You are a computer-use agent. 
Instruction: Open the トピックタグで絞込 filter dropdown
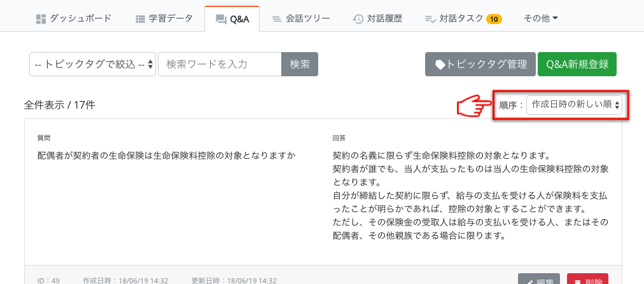tap(92, 64)
